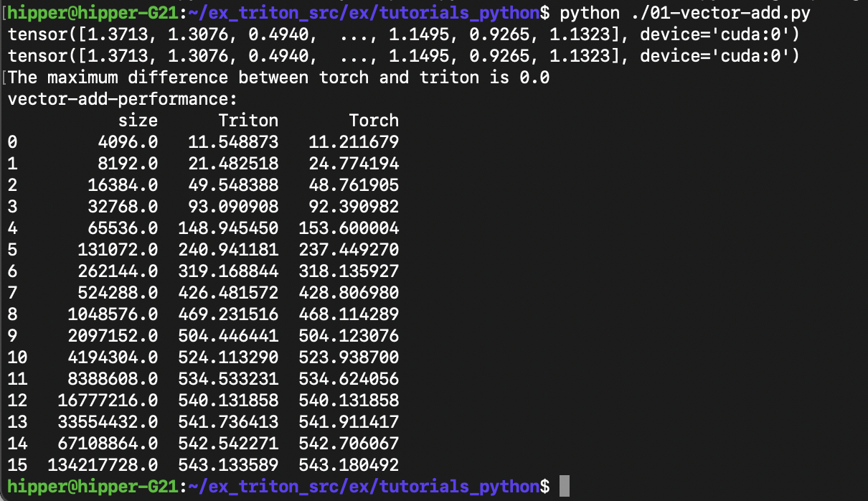Select Torch value 523.938700

pos(349,357)
